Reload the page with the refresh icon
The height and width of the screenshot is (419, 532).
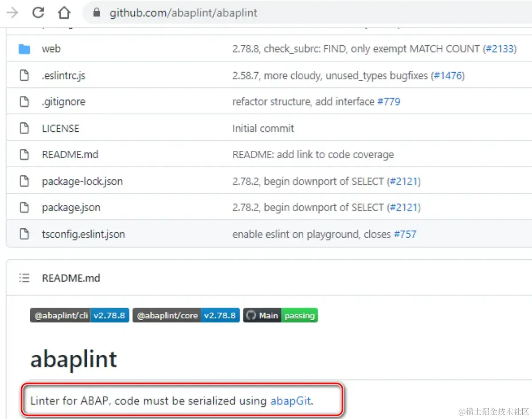pyautogui.click(x=39, y=13)
